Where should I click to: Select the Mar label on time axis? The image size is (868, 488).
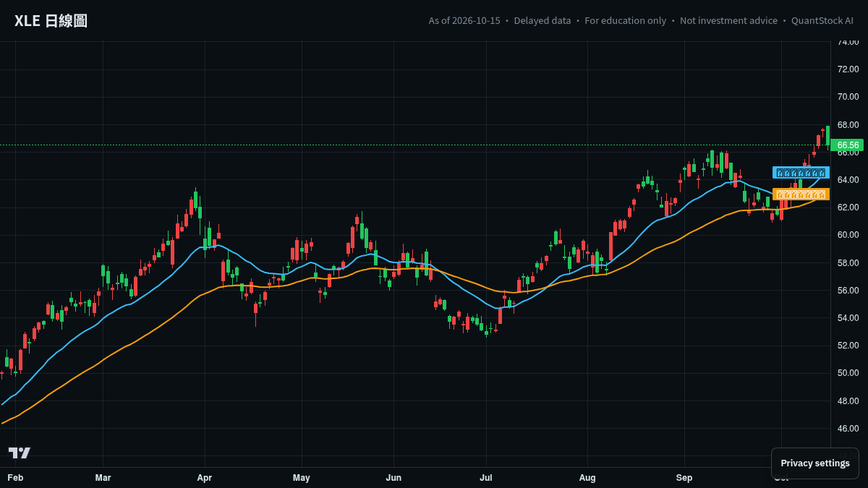coord(103,478)
